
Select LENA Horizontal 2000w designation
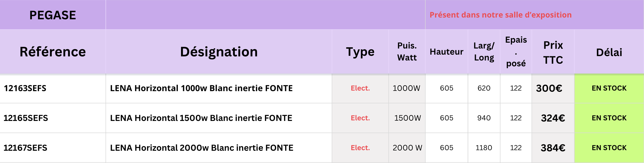pyautogui.click(x=202, y=148)
